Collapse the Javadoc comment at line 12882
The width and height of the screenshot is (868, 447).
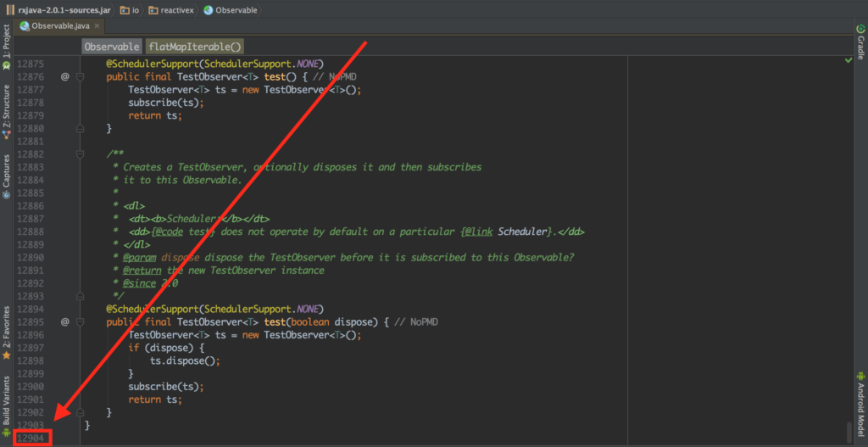[80, 154]
